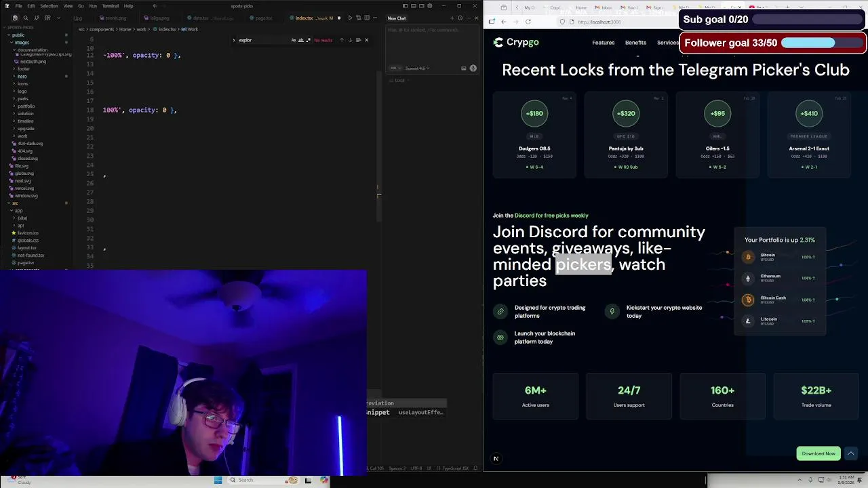Screen dimensions: 868x488
Task: Open the Sonnet 4.6 model dropdown
Action: coord(417,68)
